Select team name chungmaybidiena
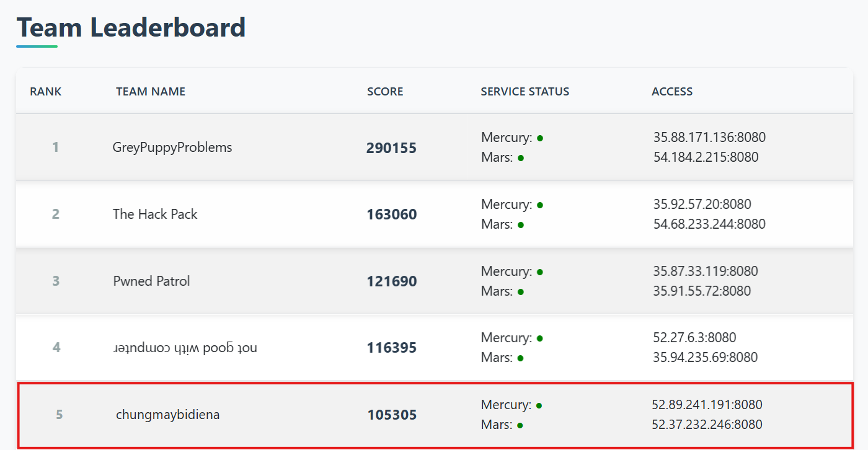 pyautogui.click(x=167, y=415)
